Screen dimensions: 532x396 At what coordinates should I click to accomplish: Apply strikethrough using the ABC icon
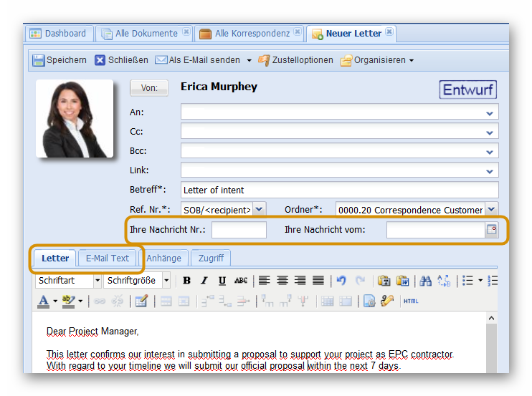pyautogui.click(x=241, y=281)
